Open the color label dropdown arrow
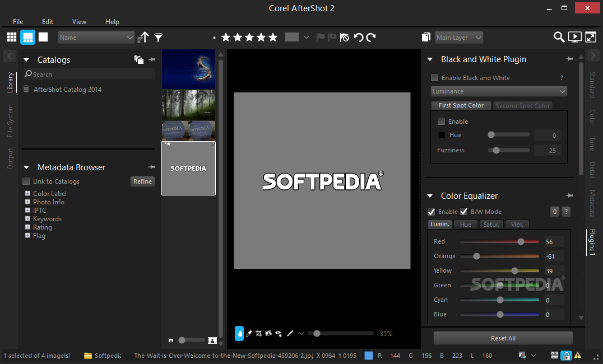The height and width of the screenshot is (364, 603). pos(306,38)
